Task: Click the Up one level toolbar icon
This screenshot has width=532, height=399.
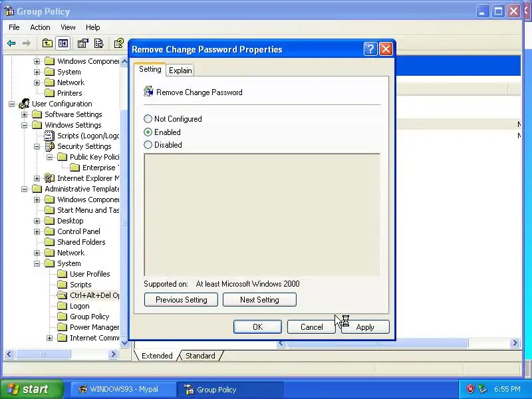Action: tap(47, 43)
